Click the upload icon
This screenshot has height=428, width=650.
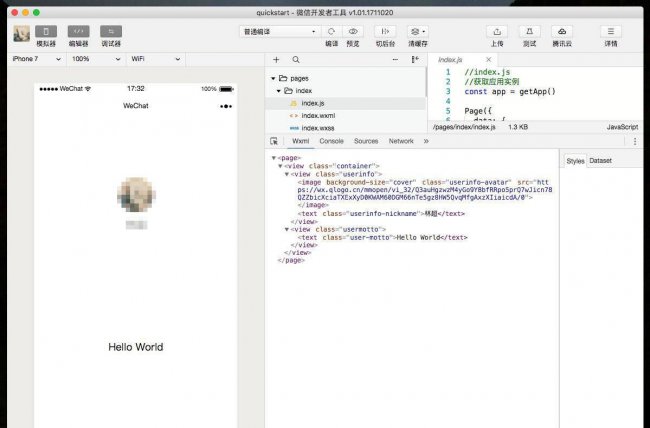click(497, 32)
